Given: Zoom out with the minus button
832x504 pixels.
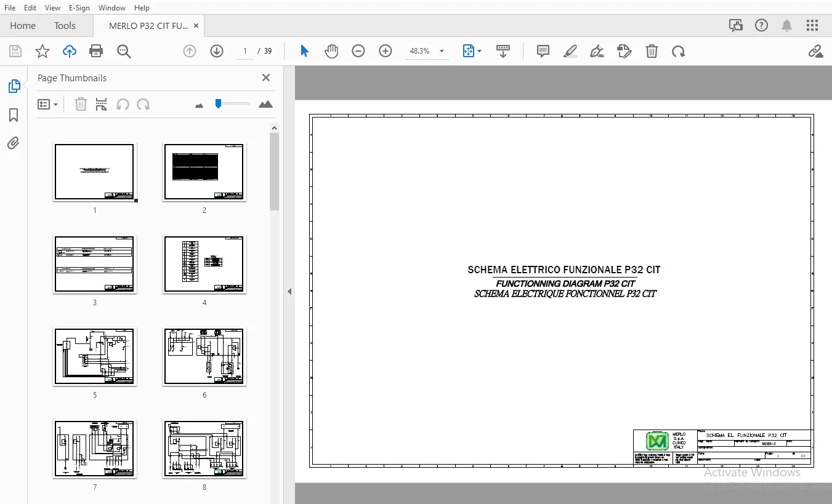Looking at the screenshot, I should click(358, 51).
